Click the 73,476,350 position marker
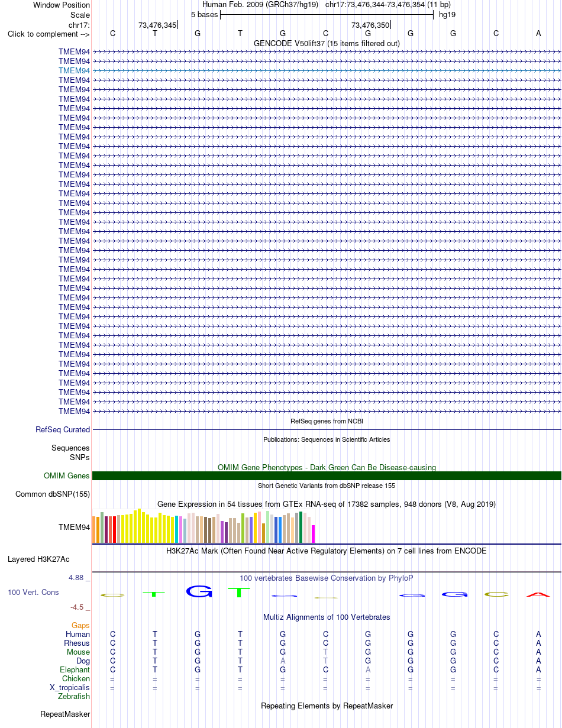Viewport: 562px width, 728px height. pos(370,25)
